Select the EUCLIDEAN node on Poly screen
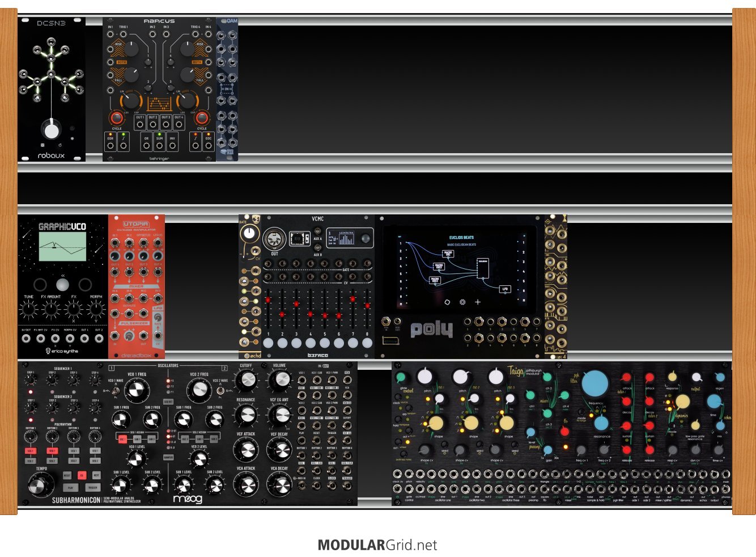This screenshot has width=756, height=557. [483, 268]
